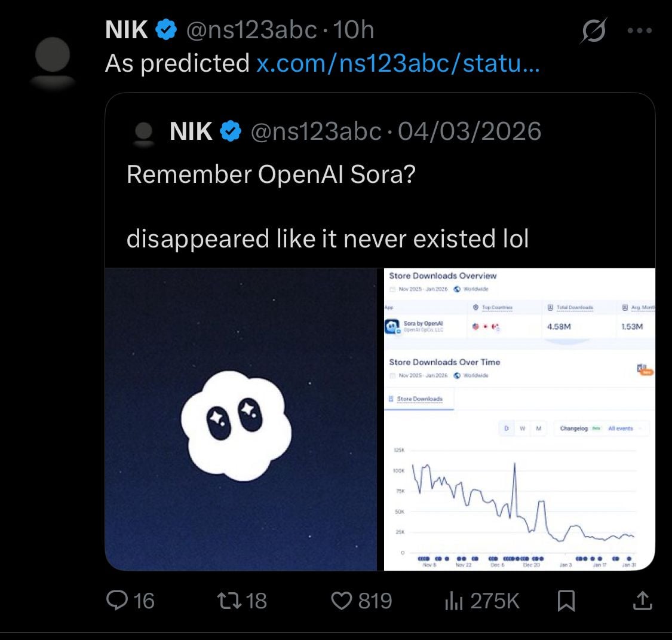Like the tweet with the heart icon
This screenshot has width=672, height=640.
342,602
